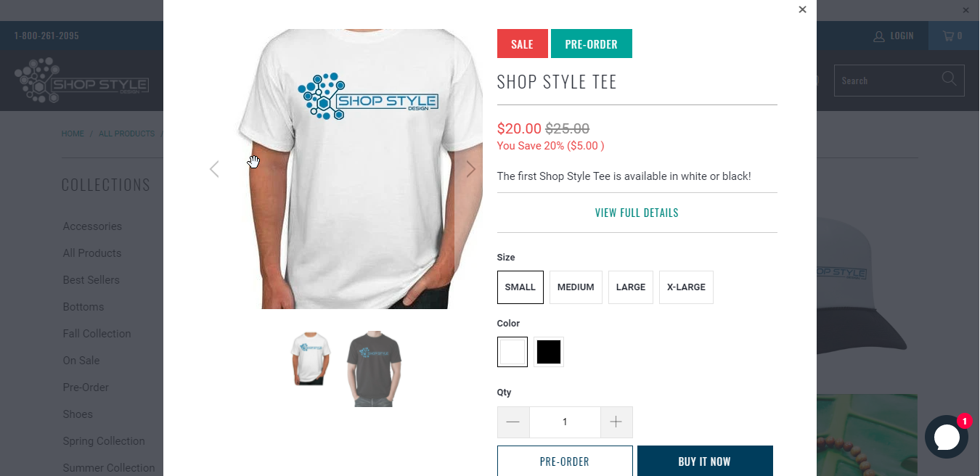Pick the Large size option

(631, 287)
